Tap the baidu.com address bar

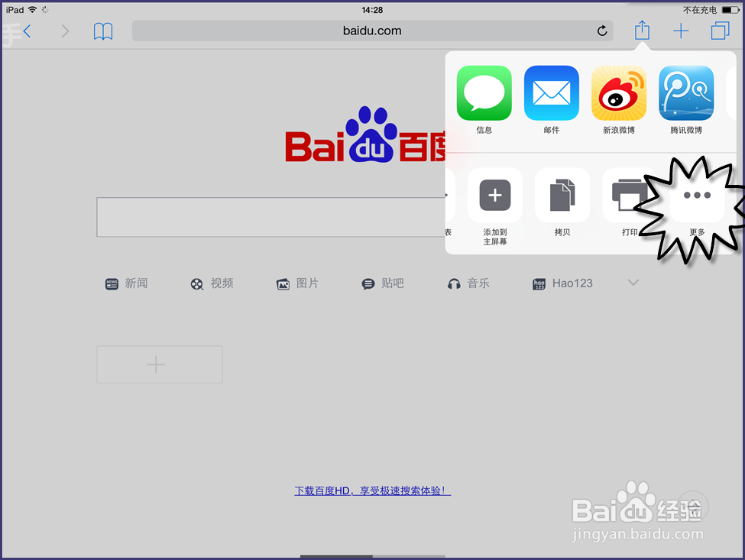click(373, 31)
